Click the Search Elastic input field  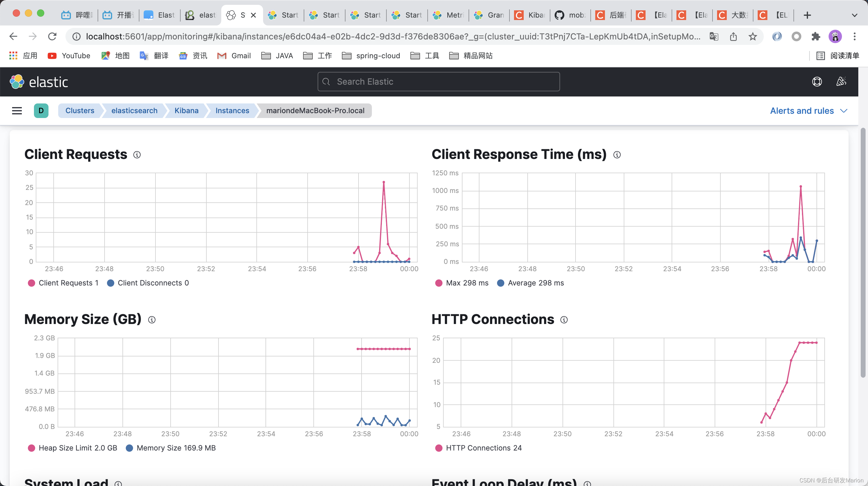[438, 82]
